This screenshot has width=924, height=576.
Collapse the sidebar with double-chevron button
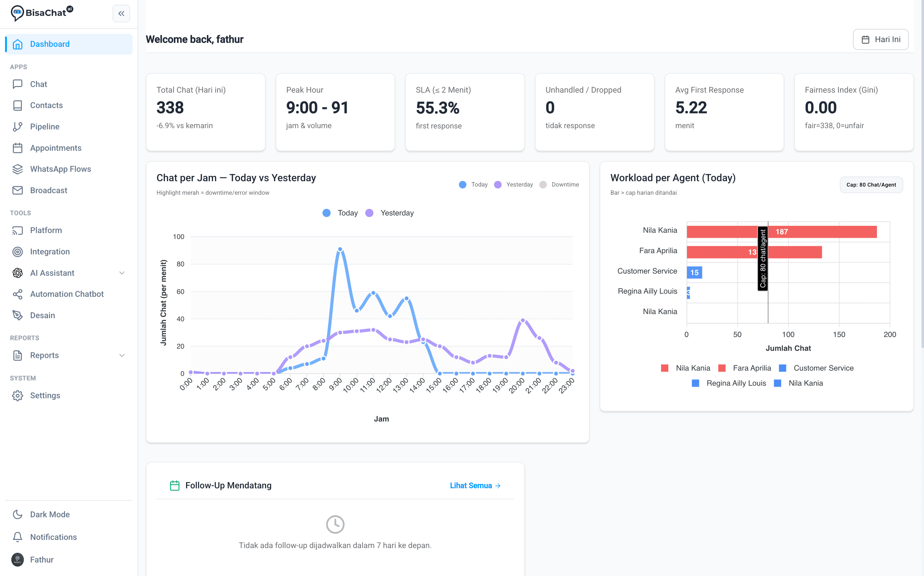tap(121, 14)
